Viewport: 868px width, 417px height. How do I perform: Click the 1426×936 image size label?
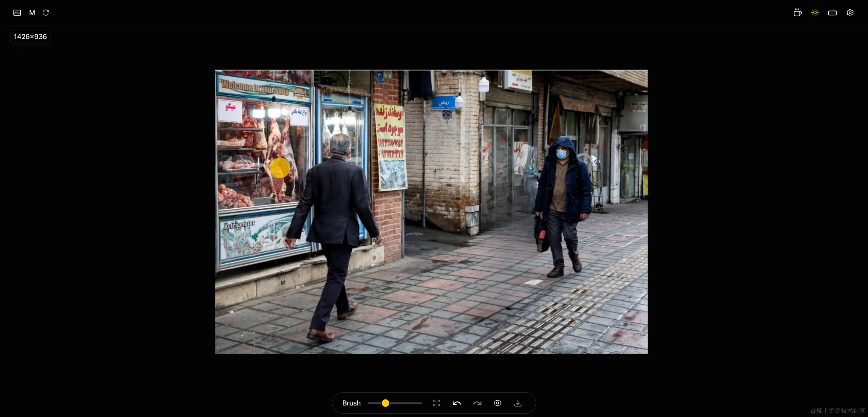30,37
